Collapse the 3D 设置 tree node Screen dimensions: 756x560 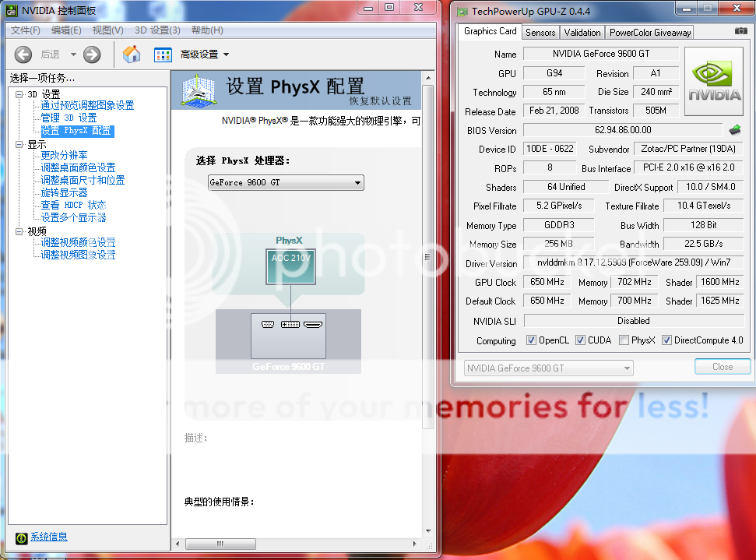tap(19, 94)
